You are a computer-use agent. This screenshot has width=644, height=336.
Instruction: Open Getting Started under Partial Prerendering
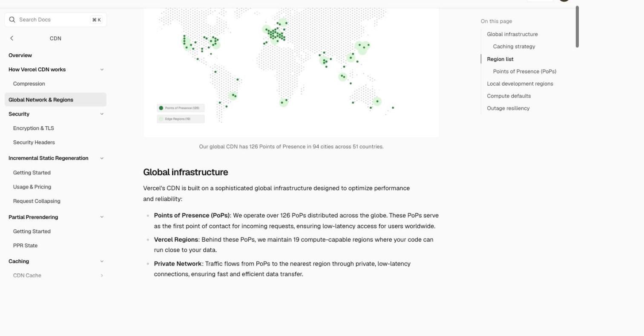[x=32, y=232]
